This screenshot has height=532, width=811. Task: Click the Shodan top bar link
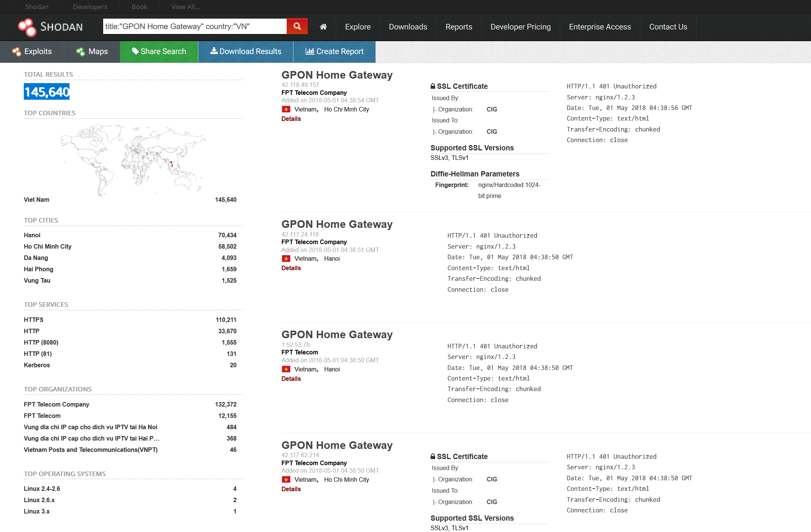(x=37, y=7)
